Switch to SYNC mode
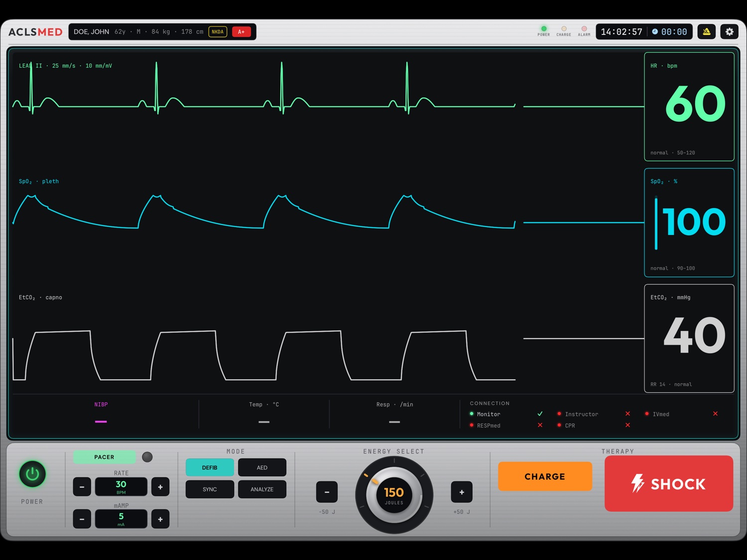The image size is (747, 560). (x=210, y=489)
